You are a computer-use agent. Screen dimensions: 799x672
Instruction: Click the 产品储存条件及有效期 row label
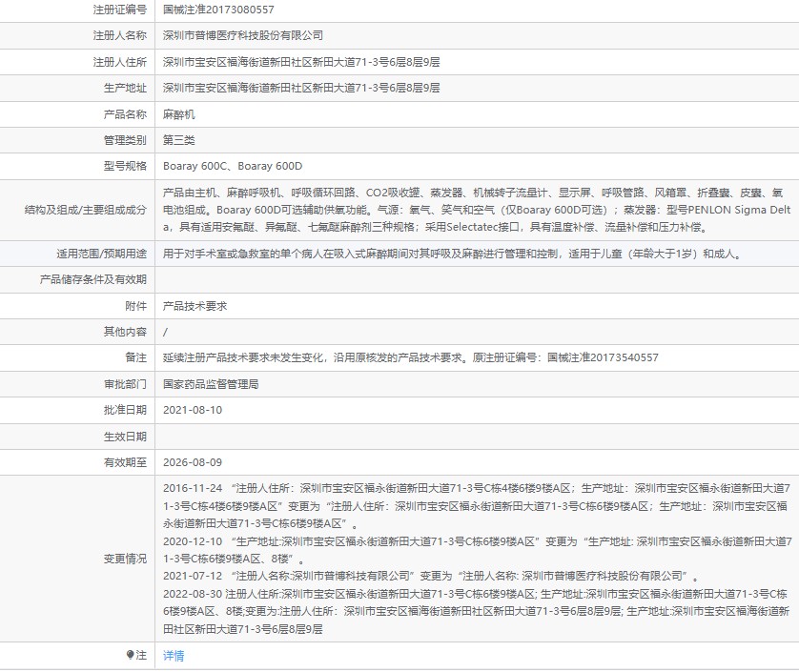tap(93, 280)
